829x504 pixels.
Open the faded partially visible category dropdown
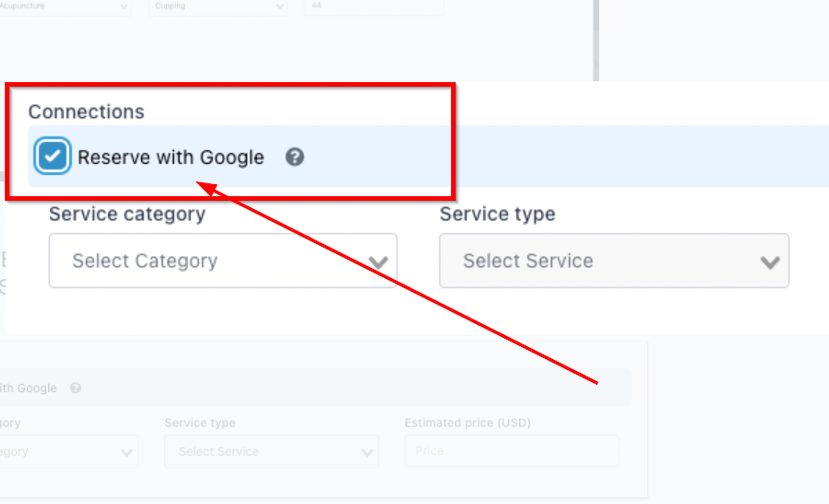(68, 451)
